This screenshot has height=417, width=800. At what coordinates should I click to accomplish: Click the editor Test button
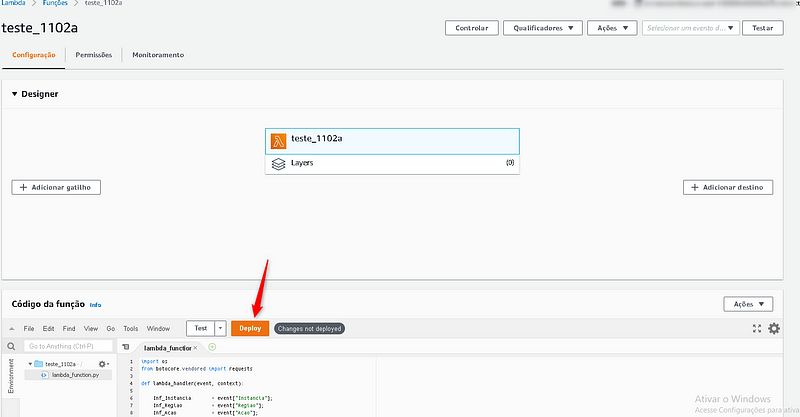(201, 328)
